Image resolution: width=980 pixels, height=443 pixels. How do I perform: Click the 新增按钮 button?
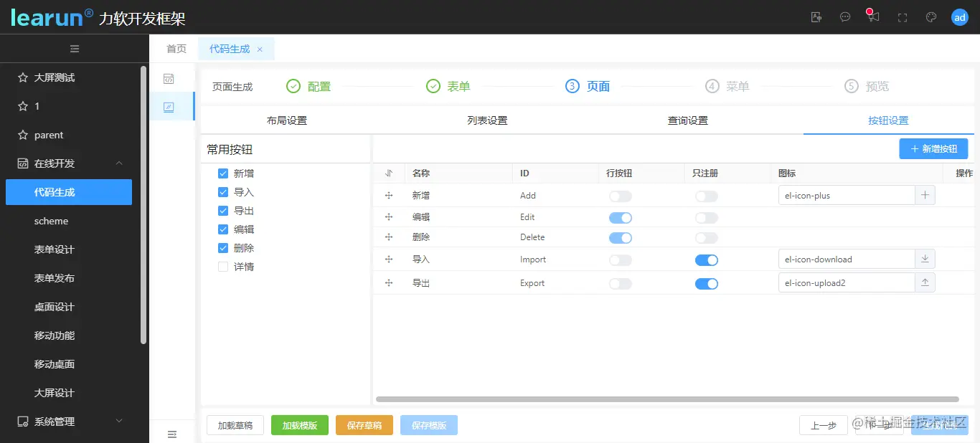933,148
